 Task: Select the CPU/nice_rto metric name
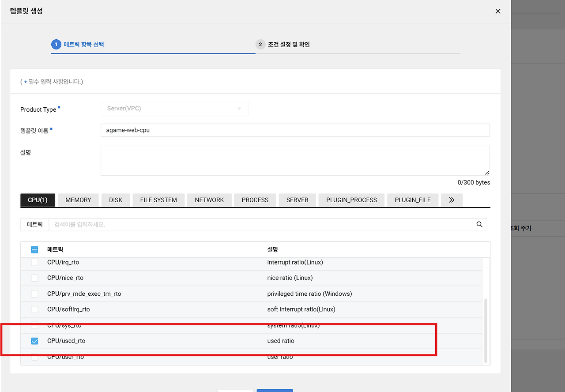(65, 278)
